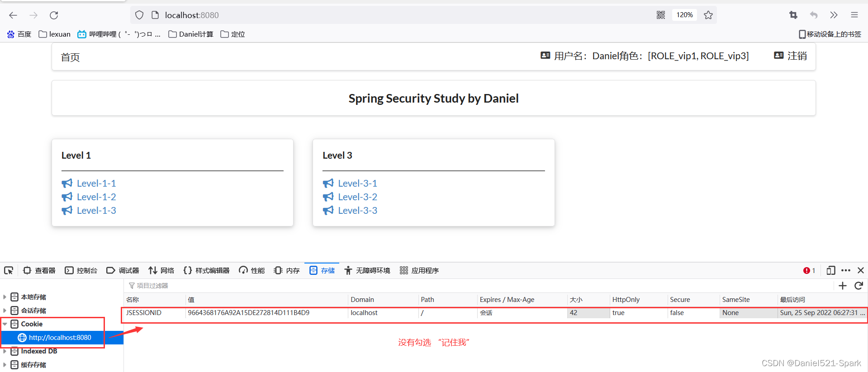Close the developer tools panel

tap(861, 270)
